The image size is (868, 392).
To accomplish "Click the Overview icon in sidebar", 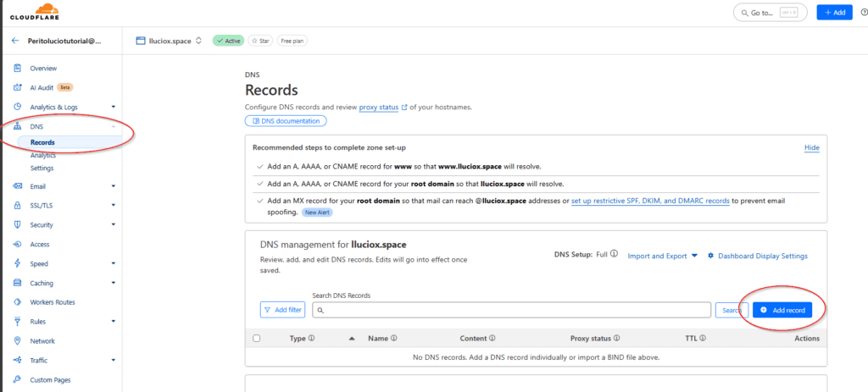I will (18, 68).
